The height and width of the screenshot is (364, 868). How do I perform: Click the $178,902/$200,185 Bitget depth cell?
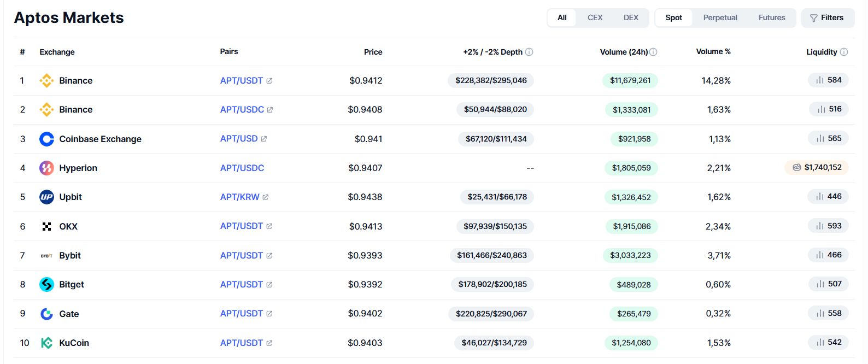coord(492,284)
